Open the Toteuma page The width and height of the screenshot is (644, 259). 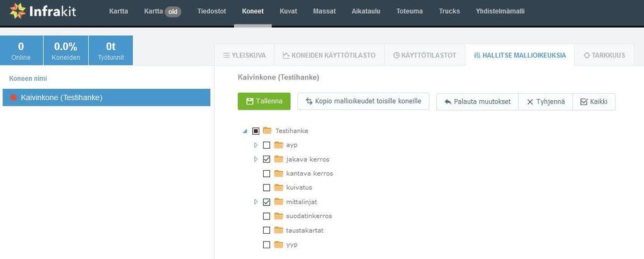click(409, 11)
